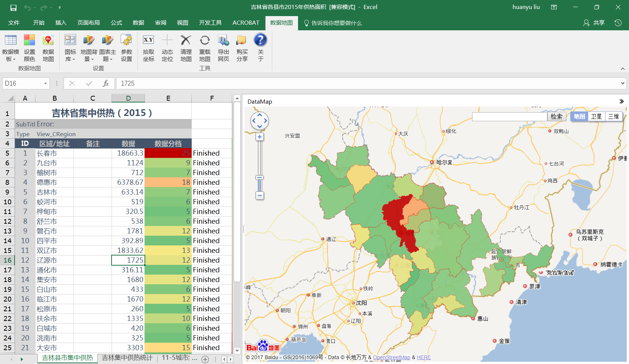The height and width of the screenshot is (364, 629).
Task: Click the 检索 search button on the map
Action: 556,117
